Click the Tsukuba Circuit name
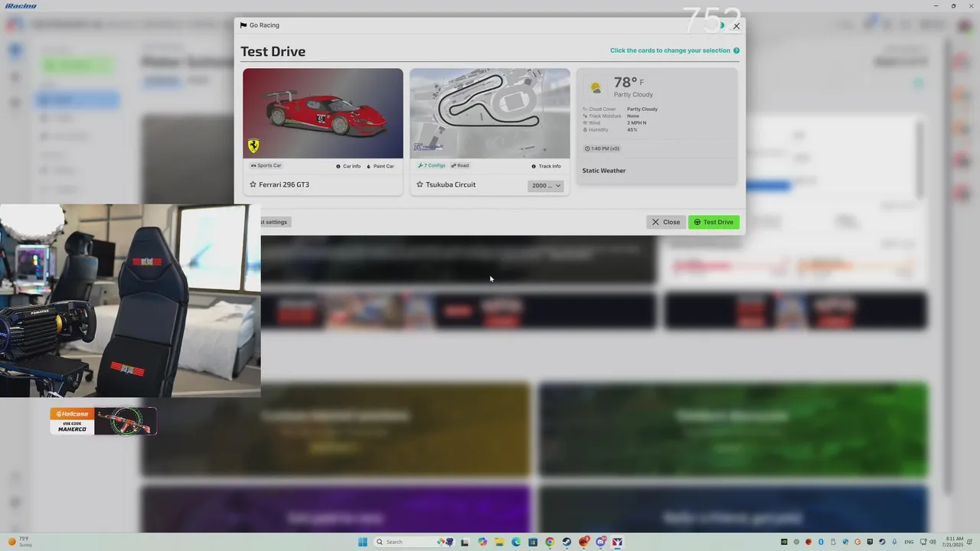Image resolution: width=980 pixels, height=551 pixels. point(451,184)
